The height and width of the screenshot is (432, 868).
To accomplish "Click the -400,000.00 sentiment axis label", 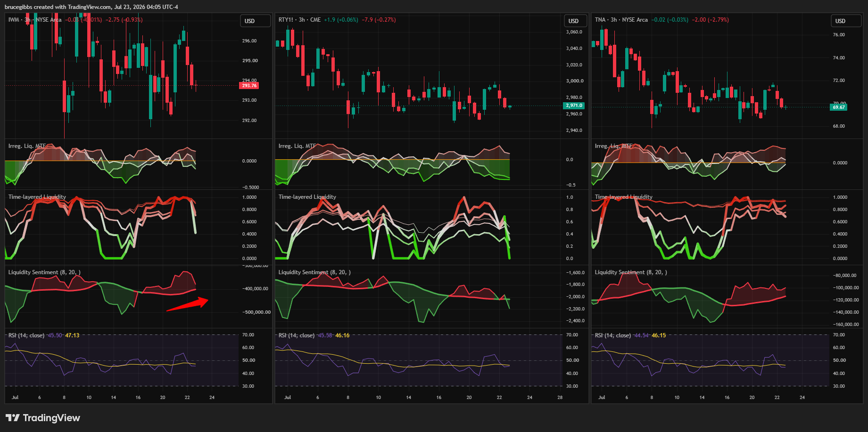I will tap(255, 289).
